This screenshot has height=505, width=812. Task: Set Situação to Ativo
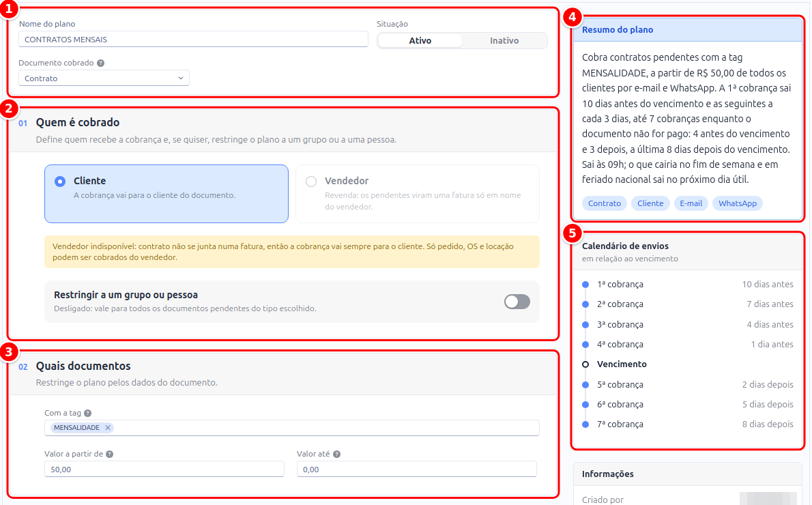(420, 40)
